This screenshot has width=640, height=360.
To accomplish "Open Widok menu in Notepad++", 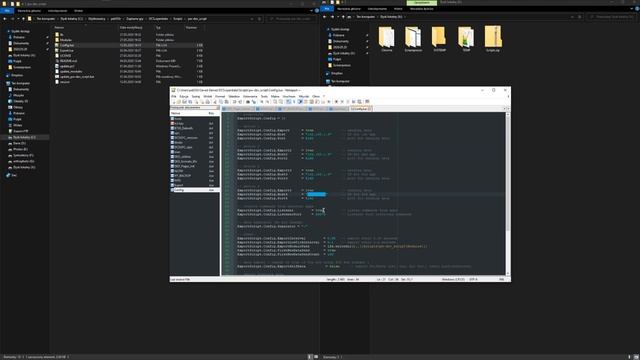I will click(x=208, y=96).
